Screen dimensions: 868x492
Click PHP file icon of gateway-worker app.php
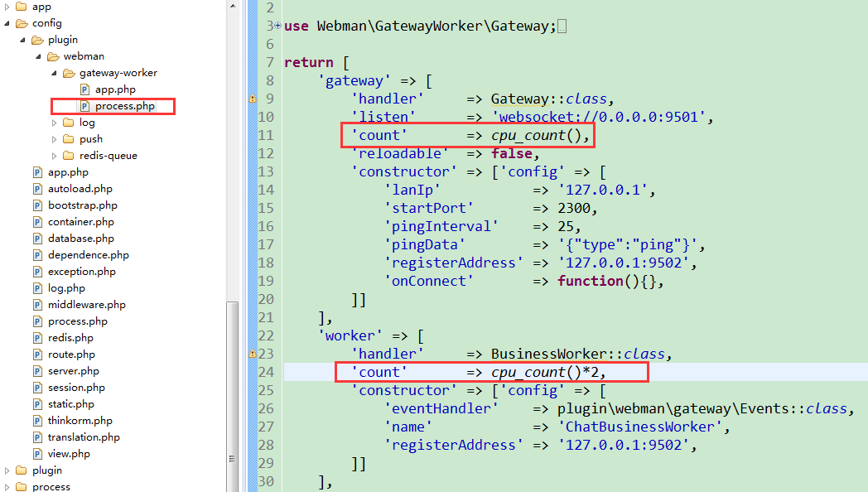(84, 89)
